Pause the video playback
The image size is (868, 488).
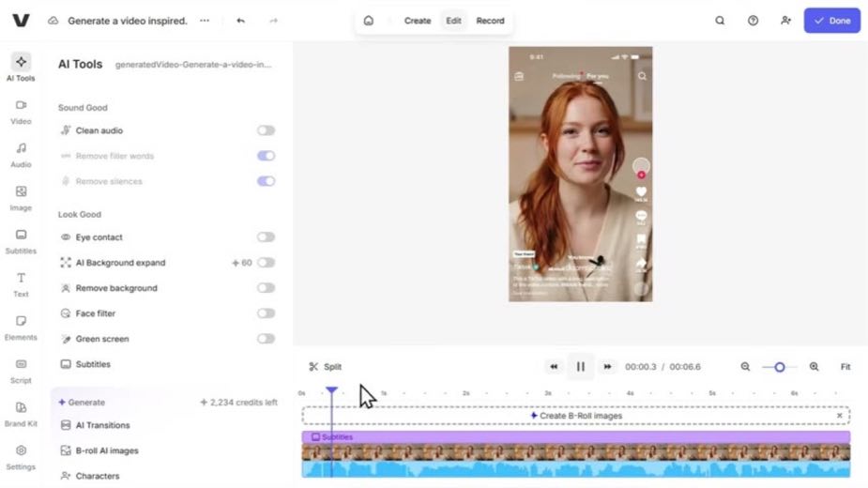[x=580, y=367]
